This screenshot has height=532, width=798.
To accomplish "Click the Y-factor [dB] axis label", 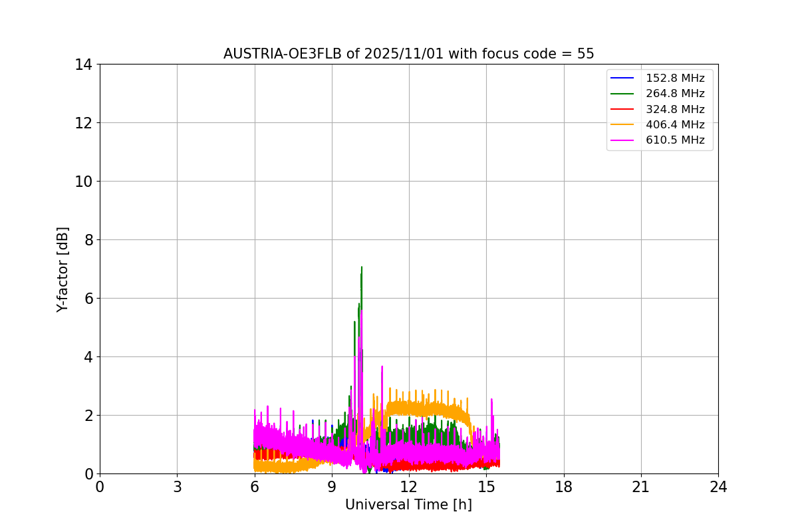I will [x=63, y=269].
